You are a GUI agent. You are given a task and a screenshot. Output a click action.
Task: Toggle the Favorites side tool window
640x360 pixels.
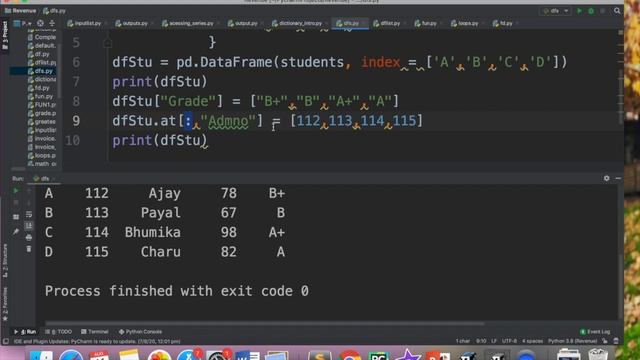(x=5, y=303)
